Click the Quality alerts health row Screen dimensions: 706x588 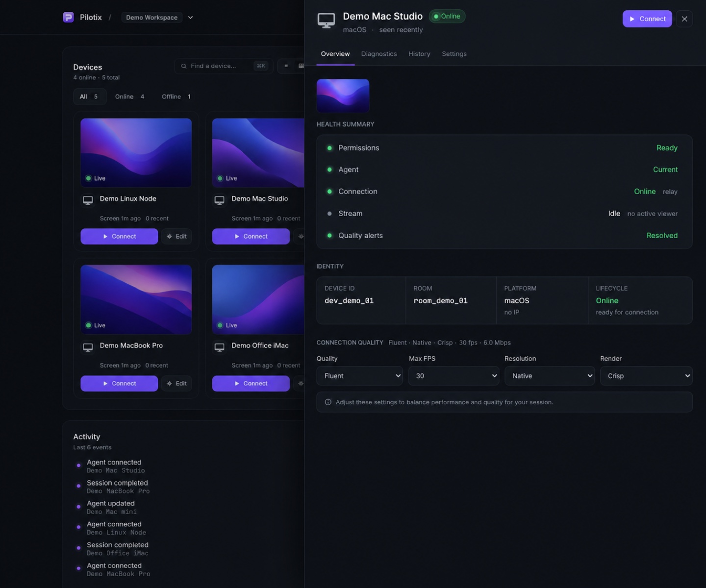(504, 236)
